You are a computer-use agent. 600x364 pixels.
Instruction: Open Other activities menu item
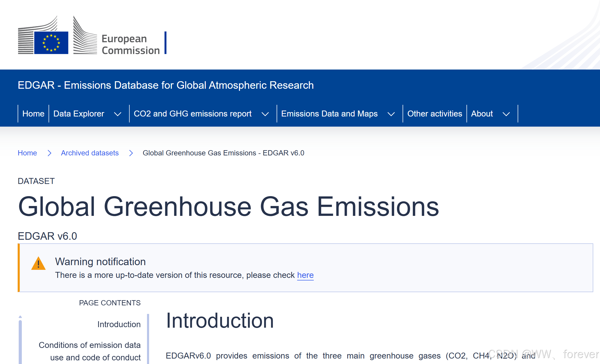[435, 114]
